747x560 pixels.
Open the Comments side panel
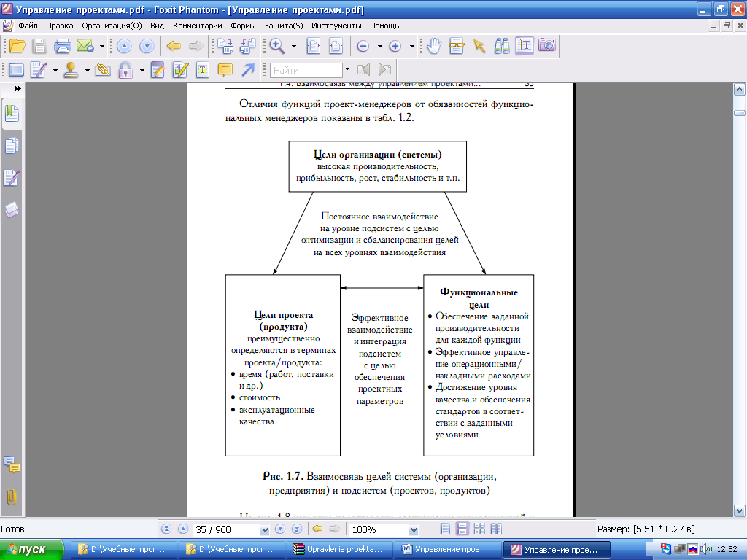[12, 464]
